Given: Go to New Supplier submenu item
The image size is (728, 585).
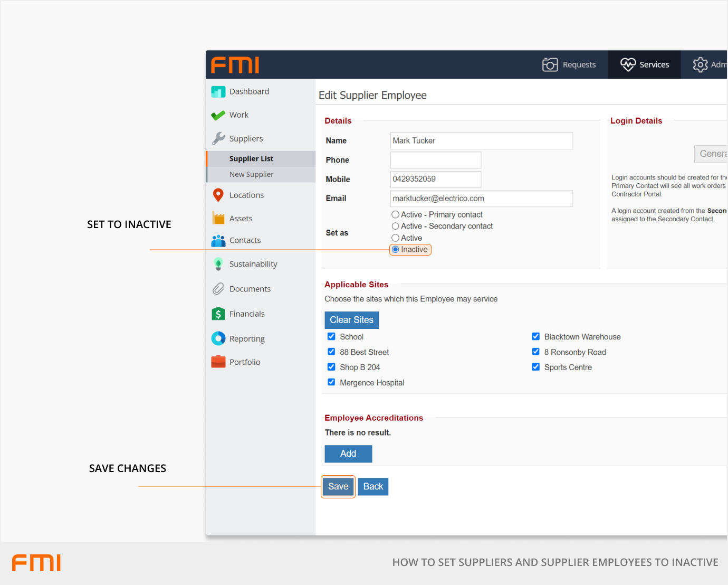Looking at the screenshot, I should (x=251, y=175).
